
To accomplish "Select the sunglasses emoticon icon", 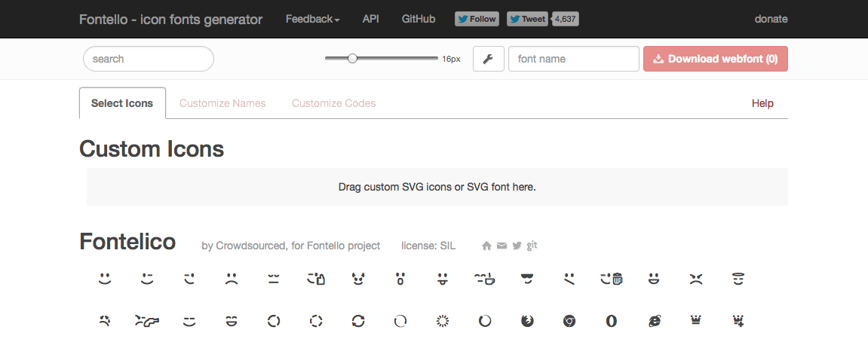I will 527,279.
